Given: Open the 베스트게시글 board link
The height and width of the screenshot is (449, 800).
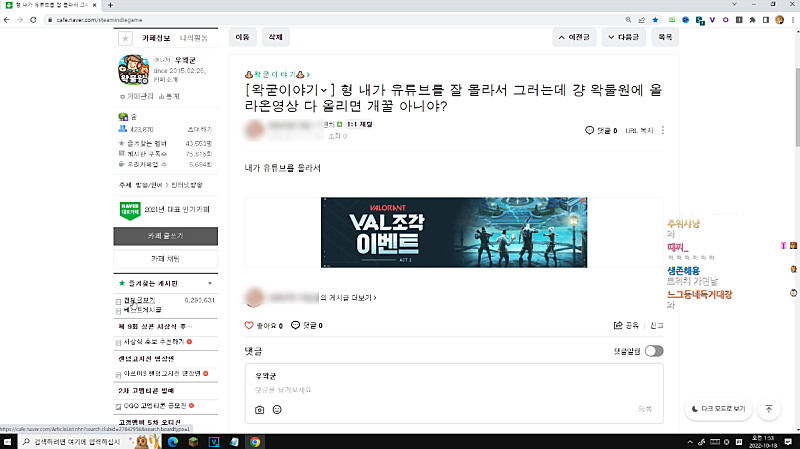Looking at the screenshot, I should [143, 310].
